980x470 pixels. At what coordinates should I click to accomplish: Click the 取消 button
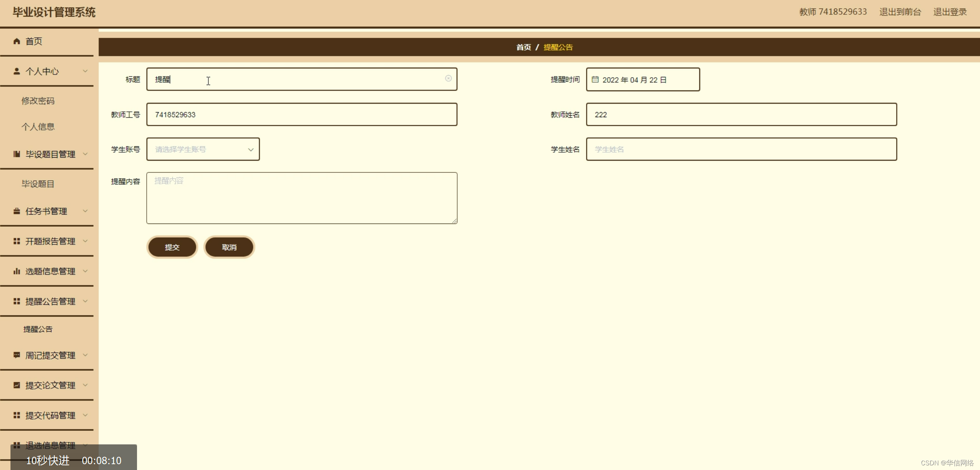pos(229,247)
